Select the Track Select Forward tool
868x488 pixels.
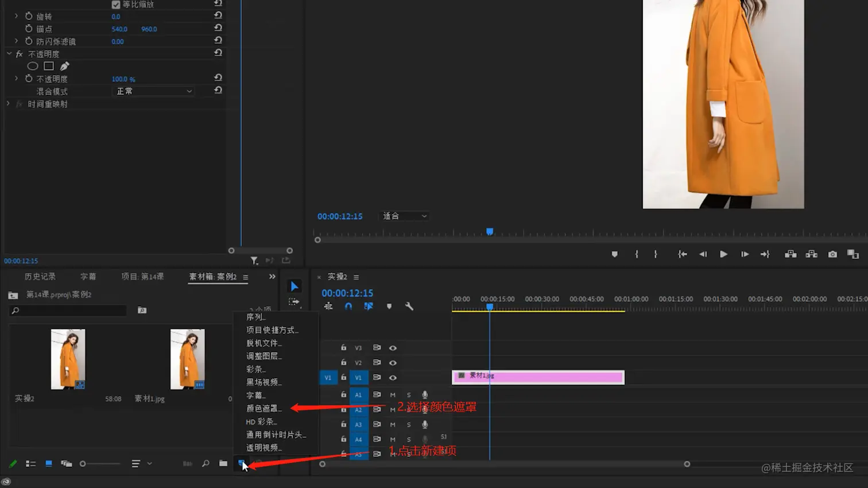pyautogui.click(x=294, y=301)
